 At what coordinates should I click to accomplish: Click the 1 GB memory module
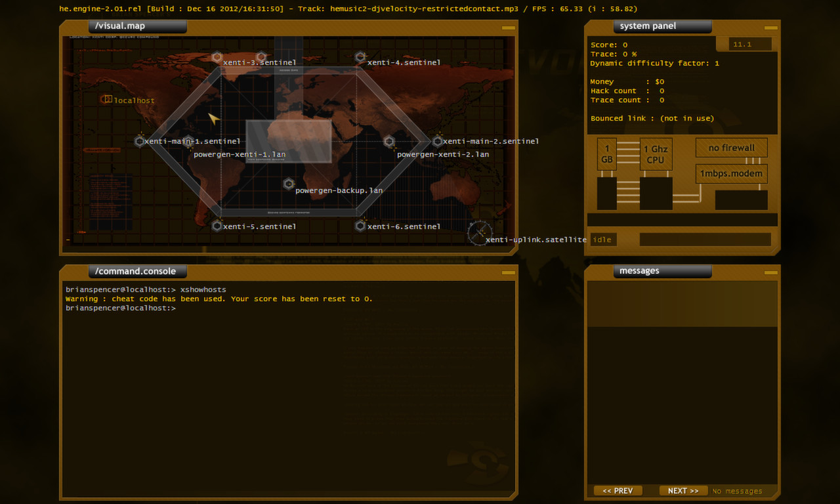click(x=606, y=154)
